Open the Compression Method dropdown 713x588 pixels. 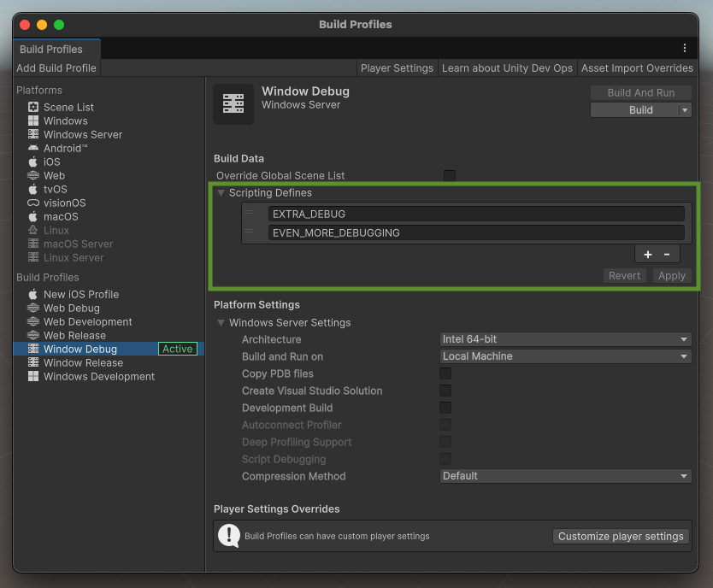point(566,476)
